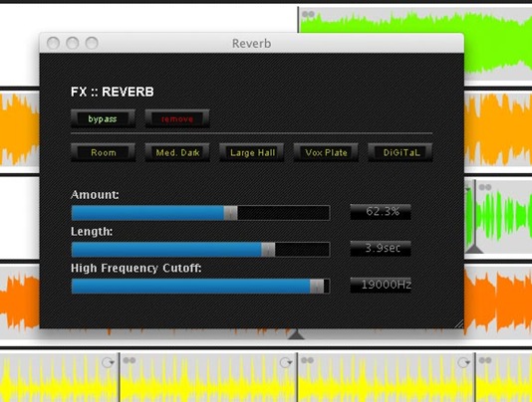Click the 62.3% amount value field
Screen dimensions: 532x402
tap(381, 212)
